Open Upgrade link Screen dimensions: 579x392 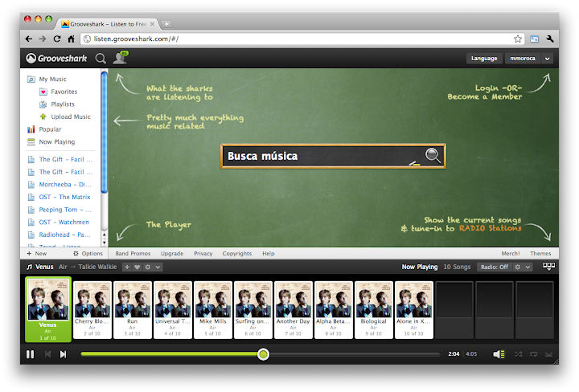(x=172, y=253)
